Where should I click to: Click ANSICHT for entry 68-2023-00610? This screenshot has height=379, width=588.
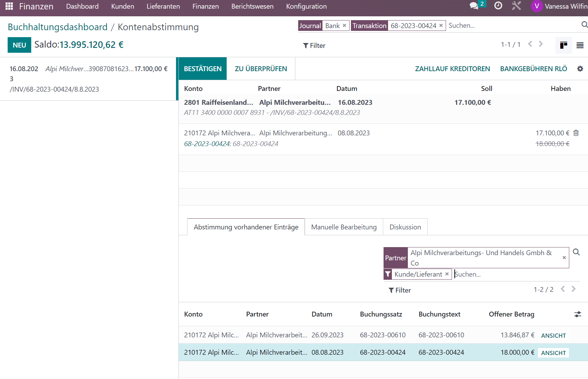click(x=553, y=336)
